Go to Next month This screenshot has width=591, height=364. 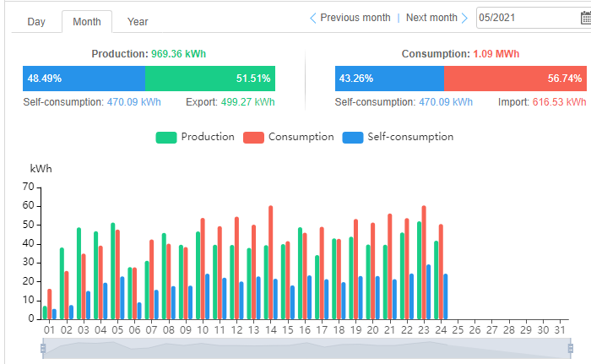pyautogui.click(x=431, y=18)
